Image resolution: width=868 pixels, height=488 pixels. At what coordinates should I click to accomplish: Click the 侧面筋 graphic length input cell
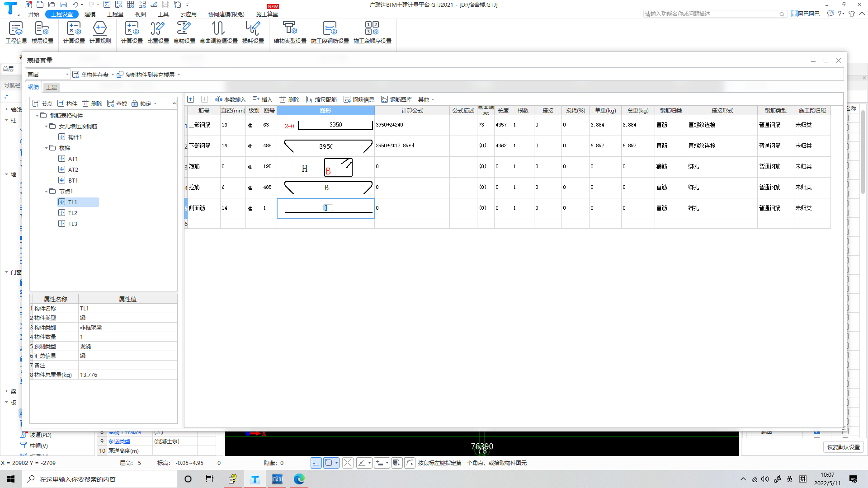click(325, 208)
